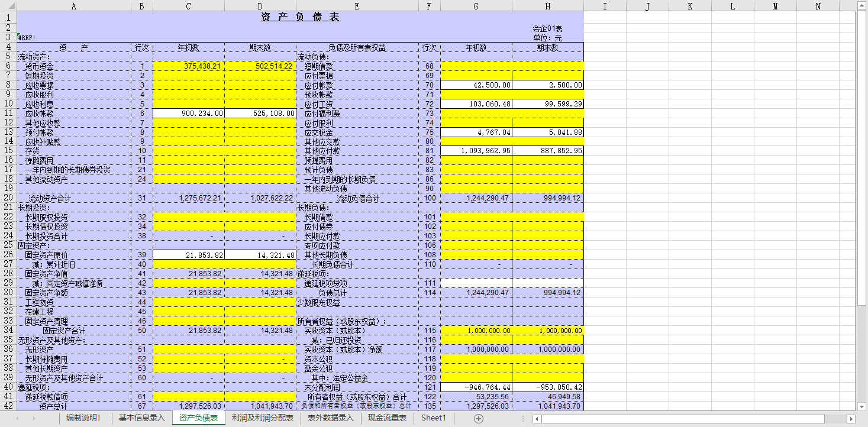This screenshot has width=868, height=427.
Task: Select column K header
Action: pyautogui.click(x=690, y=6)
